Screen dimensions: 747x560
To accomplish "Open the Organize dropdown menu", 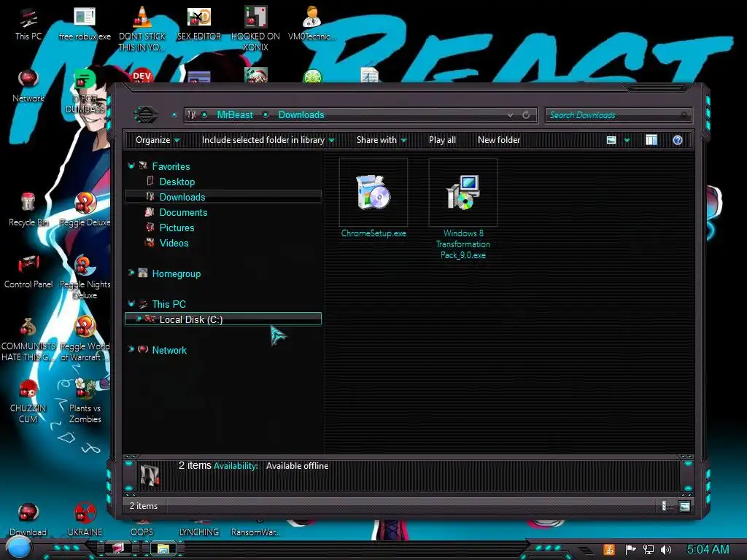I will coord(158,140).
